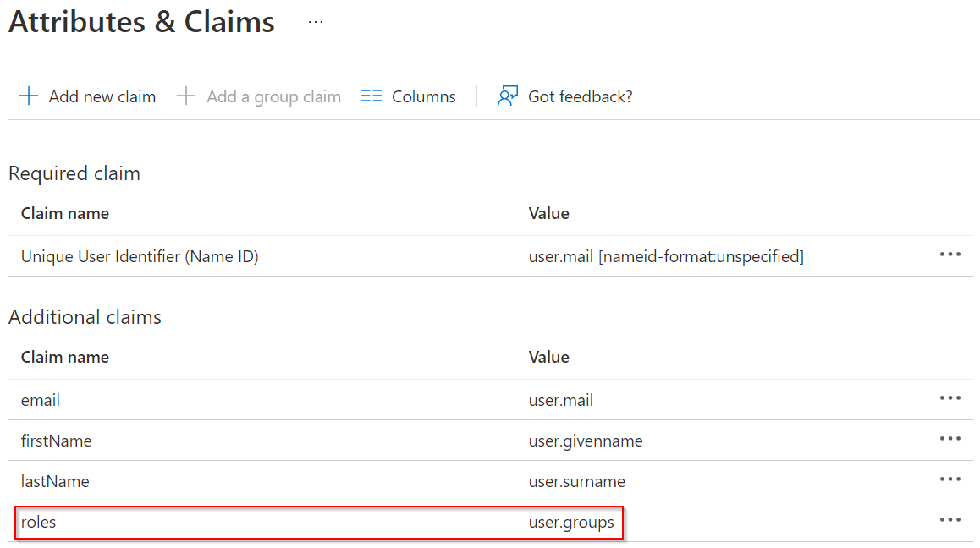980x548 pixels.
Task: Open the email claim row
Action: coord(491,400)
